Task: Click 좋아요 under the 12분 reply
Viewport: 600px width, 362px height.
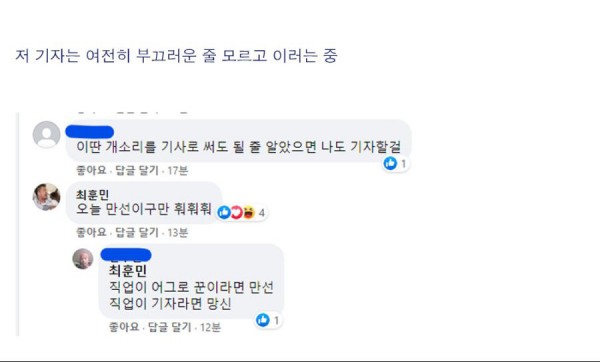Action: (124, 327)
